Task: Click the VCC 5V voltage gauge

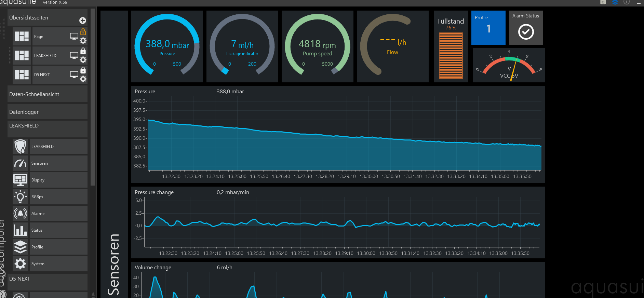Action: 509,65
